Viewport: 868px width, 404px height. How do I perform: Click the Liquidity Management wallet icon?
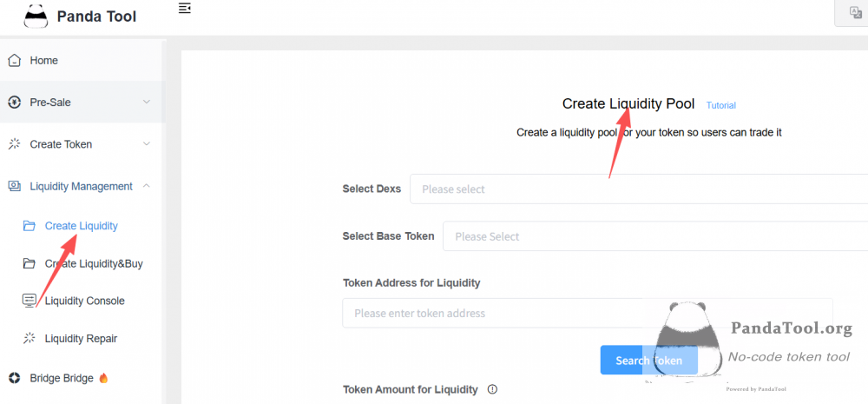click(15, 186)
